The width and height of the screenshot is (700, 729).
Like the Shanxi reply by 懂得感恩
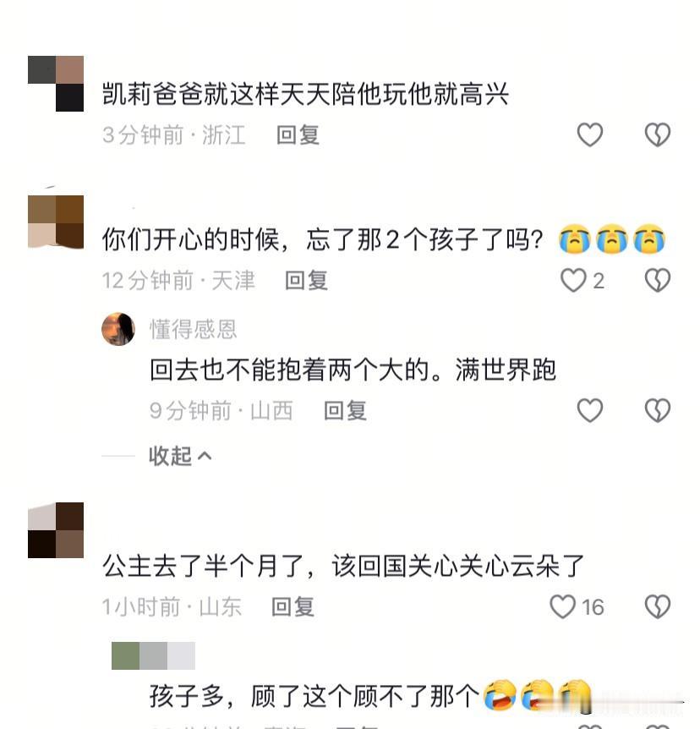pos(590,410)
